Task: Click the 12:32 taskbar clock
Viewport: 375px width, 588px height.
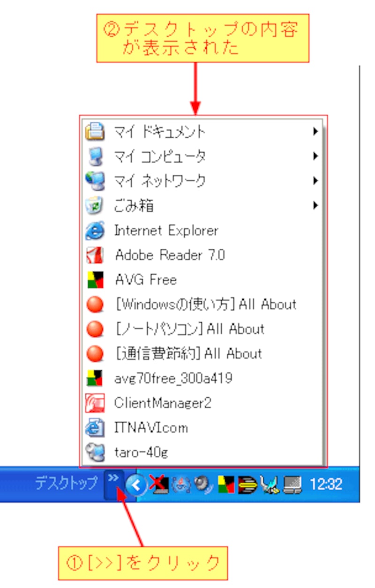Action: click(x=327, y=484)
